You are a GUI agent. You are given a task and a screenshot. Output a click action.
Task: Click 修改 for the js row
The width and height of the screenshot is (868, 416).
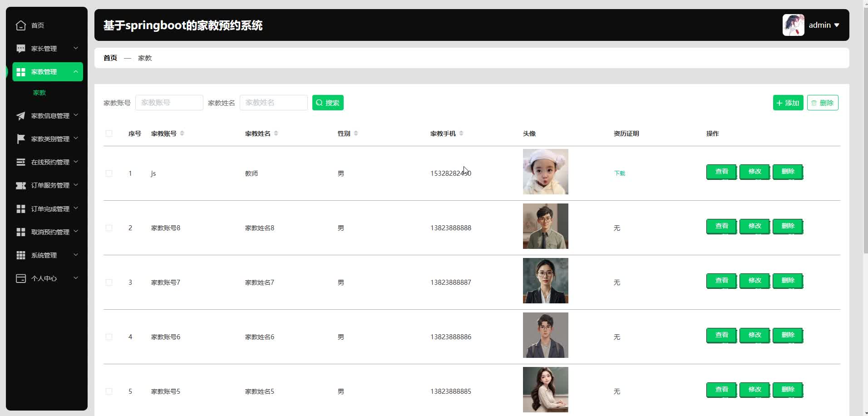pyautogui.click(x=755, y=172)
